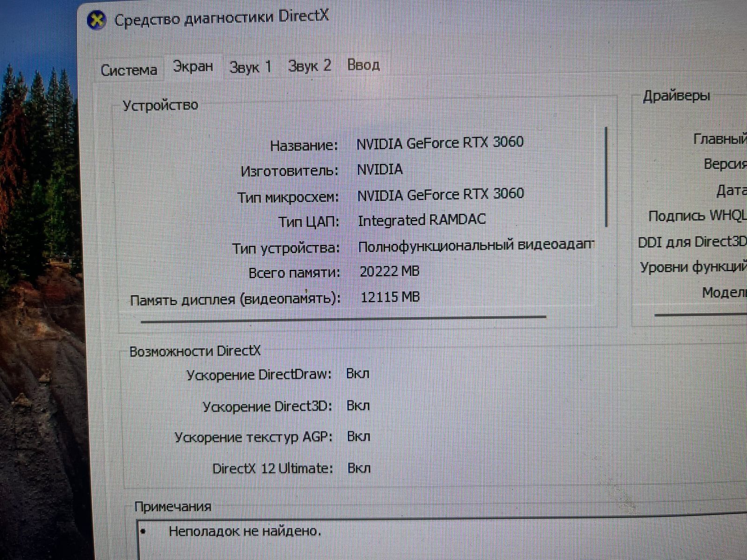The width and height of the screenshot is (747, 560).
Task: Click the DDI для Direct3D label
Action: pyautogui.click(x=692, y=242)
